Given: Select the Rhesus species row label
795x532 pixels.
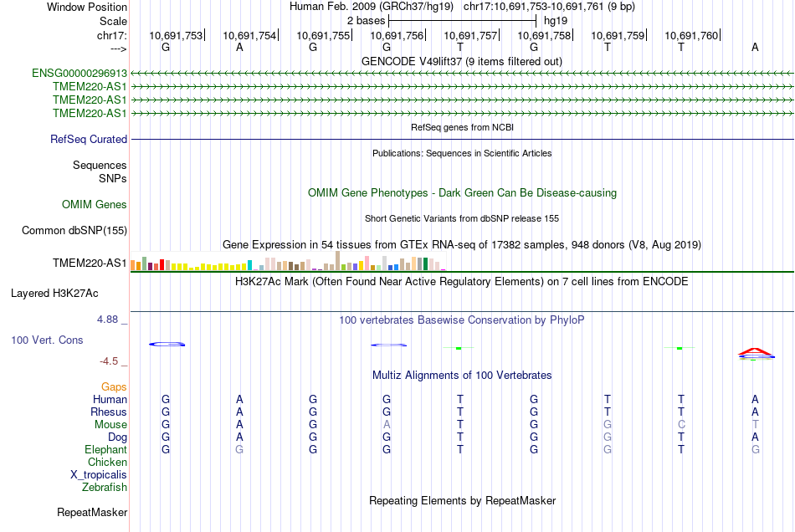Looking at the screenshot, I should 108,412.
